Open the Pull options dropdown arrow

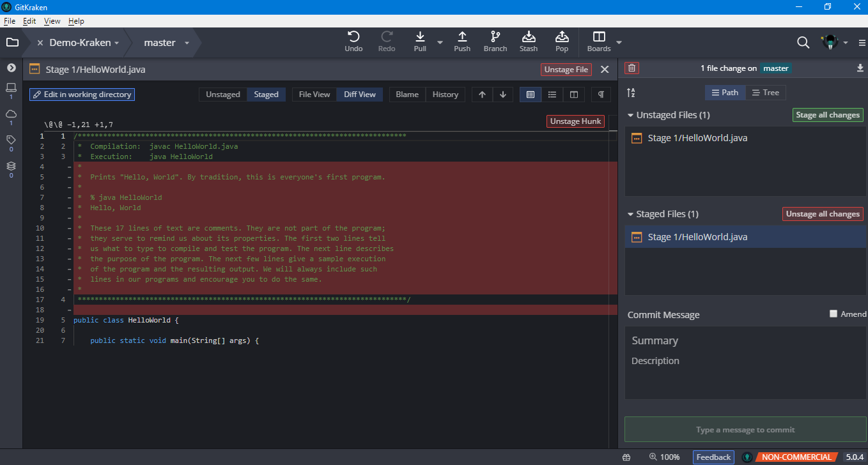[440, 43]
